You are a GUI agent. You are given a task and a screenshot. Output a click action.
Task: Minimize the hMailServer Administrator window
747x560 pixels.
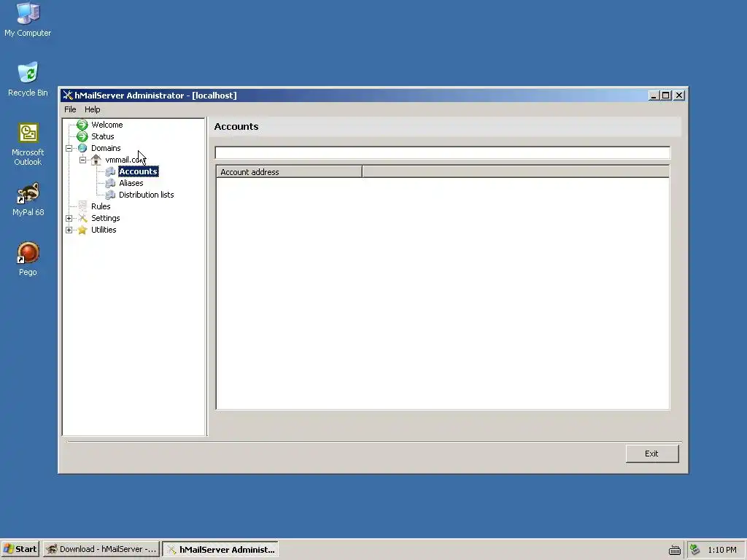click(654, 96)
